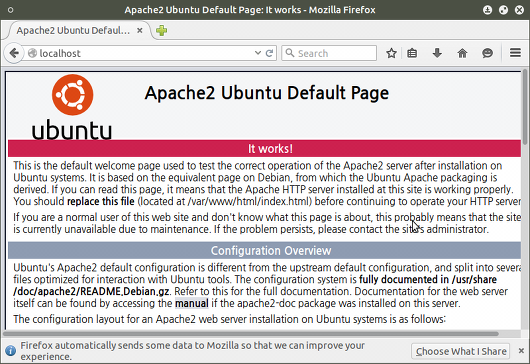This screenshot has height=364, width=530.
Task: Reload the page with refresh icon
Action: [x=269, y=53]
